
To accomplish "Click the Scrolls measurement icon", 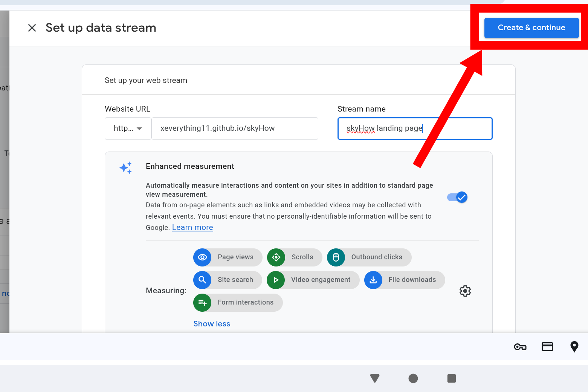I will pyautogui.click(x=276, y=257).
